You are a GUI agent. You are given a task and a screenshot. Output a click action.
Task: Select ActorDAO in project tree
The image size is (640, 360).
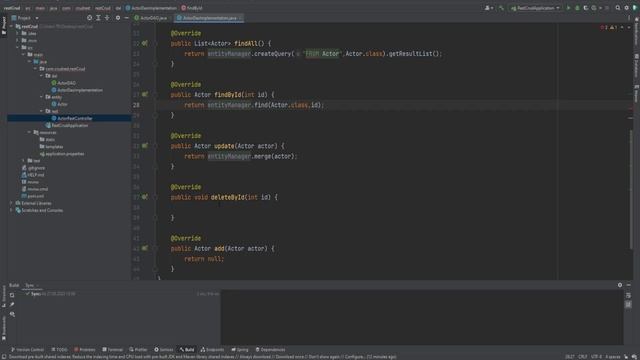tap(64, 83)
